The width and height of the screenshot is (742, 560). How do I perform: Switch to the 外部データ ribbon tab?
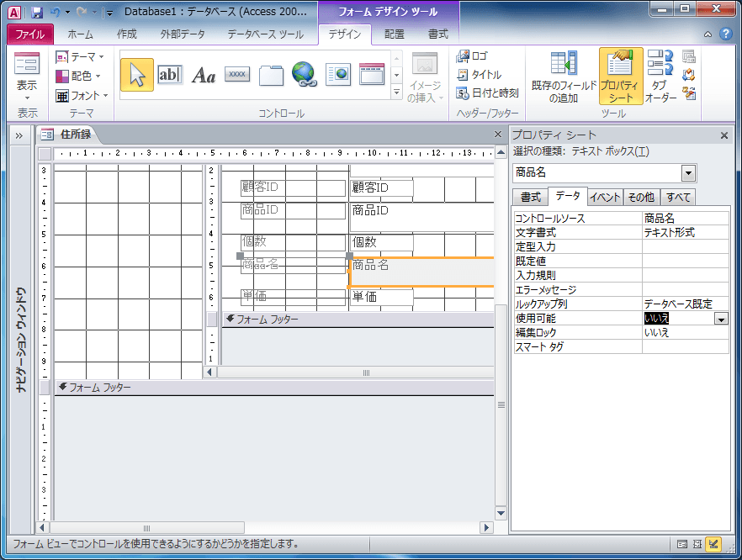(x=183, y=34)
